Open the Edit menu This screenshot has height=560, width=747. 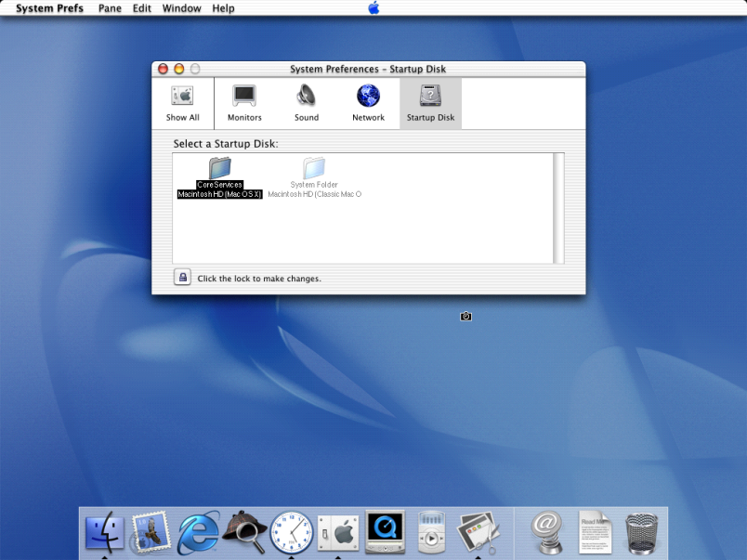pyautogui.click(x=141, y=8)
